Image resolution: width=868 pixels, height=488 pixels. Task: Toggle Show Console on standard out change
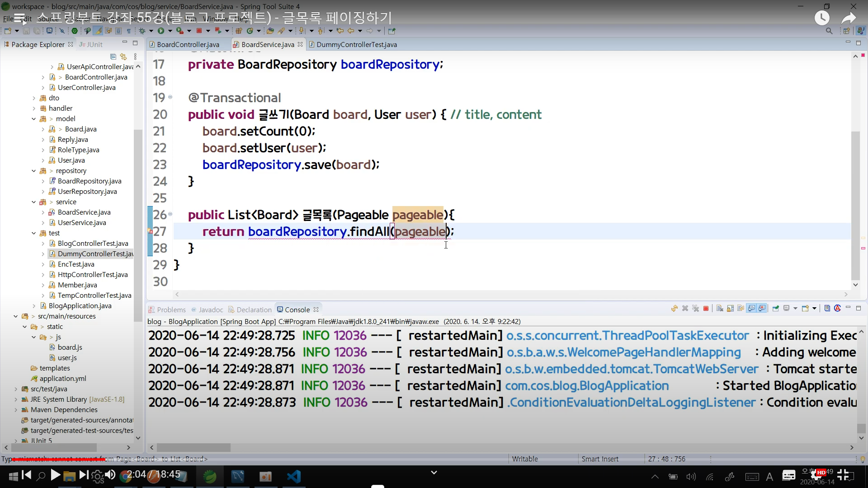point(751,309)
